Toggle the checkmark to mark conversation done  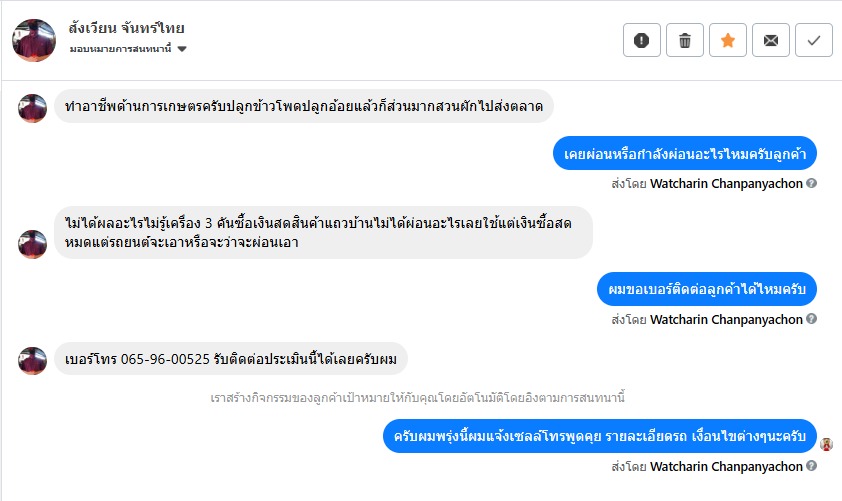[x=814, y=40]
